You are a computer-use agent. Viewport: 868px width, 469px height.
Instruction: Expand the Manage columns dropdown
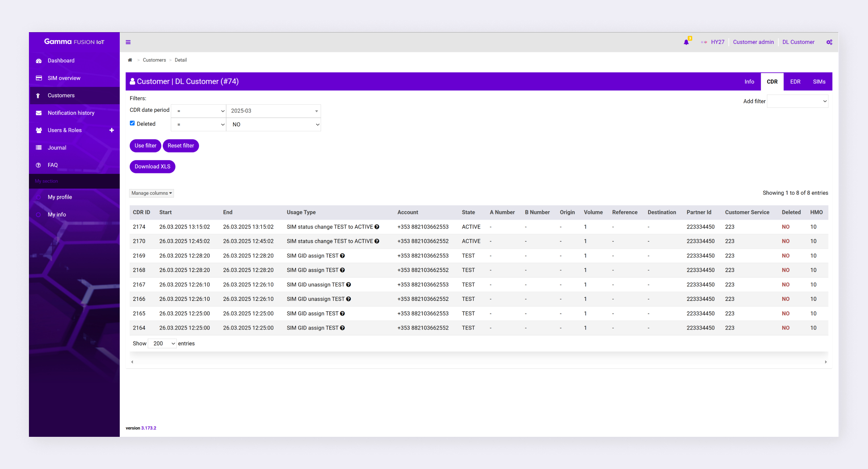click(x=151, y=193)
